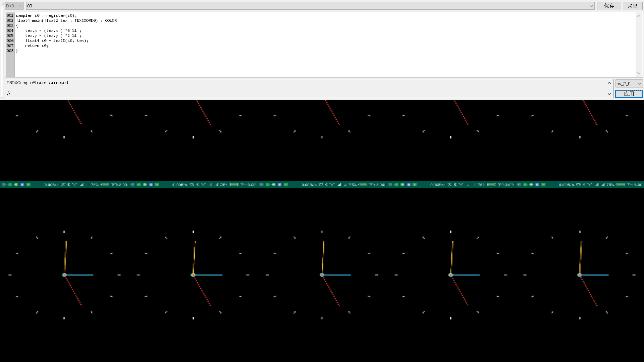
Task: Open the 菜单 menu button
Action: (x=632, y=6)
